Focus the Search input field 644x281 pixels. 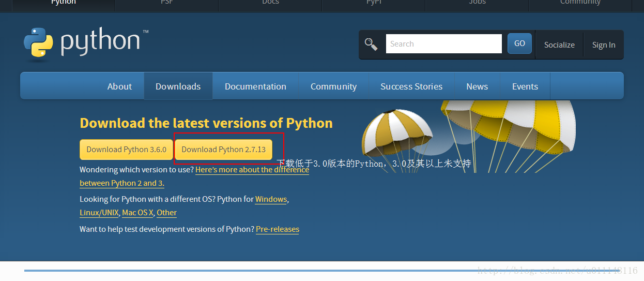coord(443,44)
